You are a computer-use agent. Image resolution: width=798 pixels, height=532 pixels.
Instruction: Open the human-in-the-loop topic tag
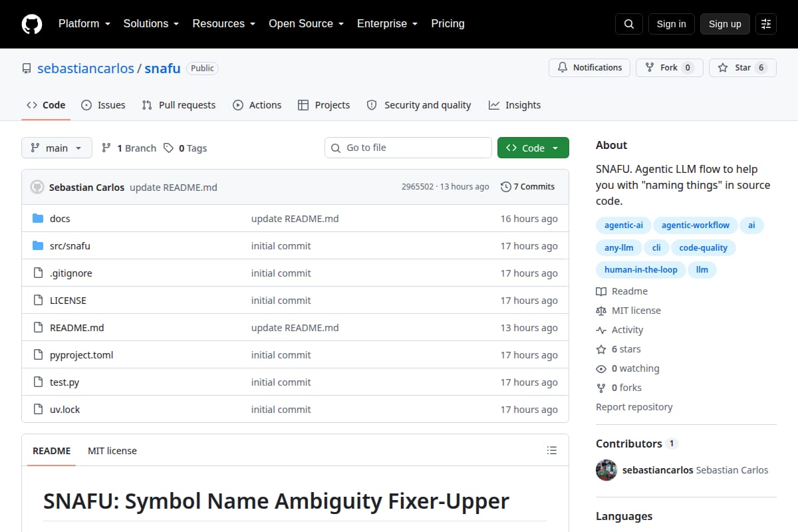641,270
